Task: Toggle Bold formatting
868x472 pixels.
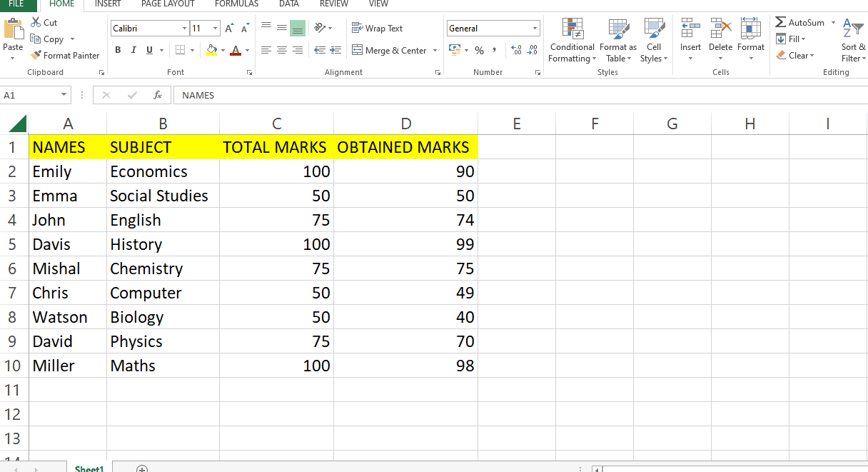Action: click(x=118, y=50)
